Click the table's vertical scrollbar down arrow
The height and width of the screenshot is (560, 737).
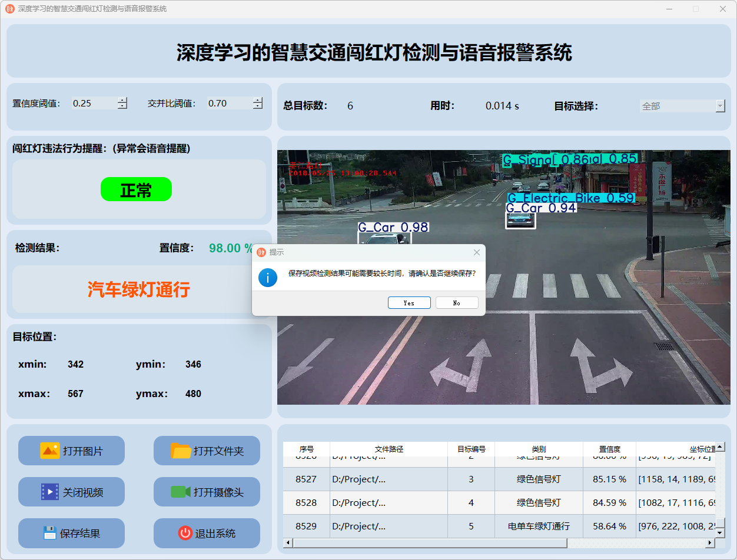719,532
